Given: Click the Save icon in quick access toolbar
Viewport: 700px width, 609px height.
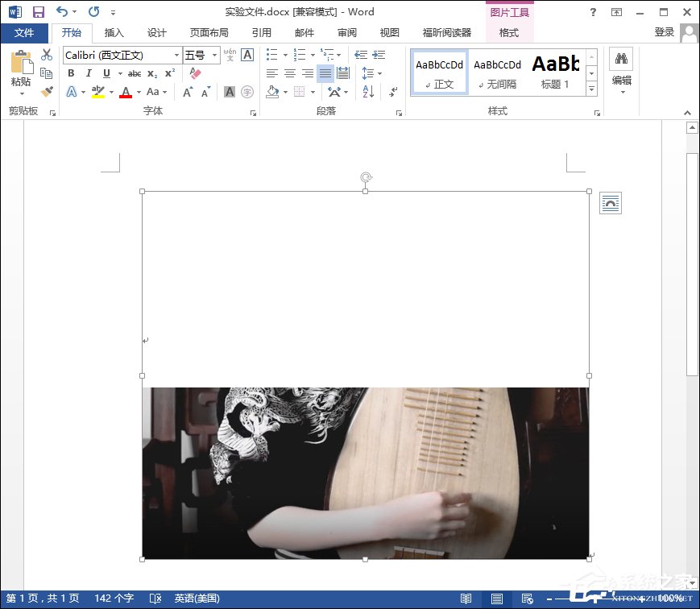Looking at the screenshot, I should [38, 12].
